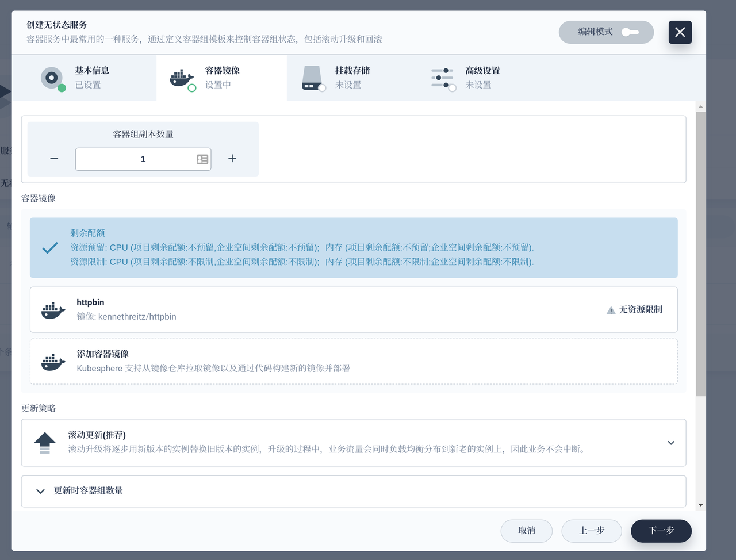
Task: Open the 高级设置 step tab
Action: tap(482, 78)
